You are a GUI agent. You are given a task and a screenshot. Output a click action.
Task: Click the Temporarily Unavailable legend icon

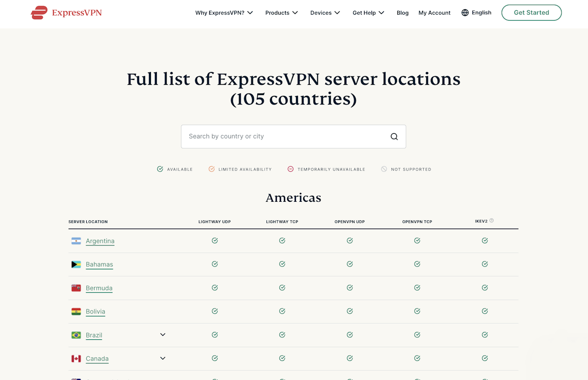pyautogui.click(x=290, y=169)
